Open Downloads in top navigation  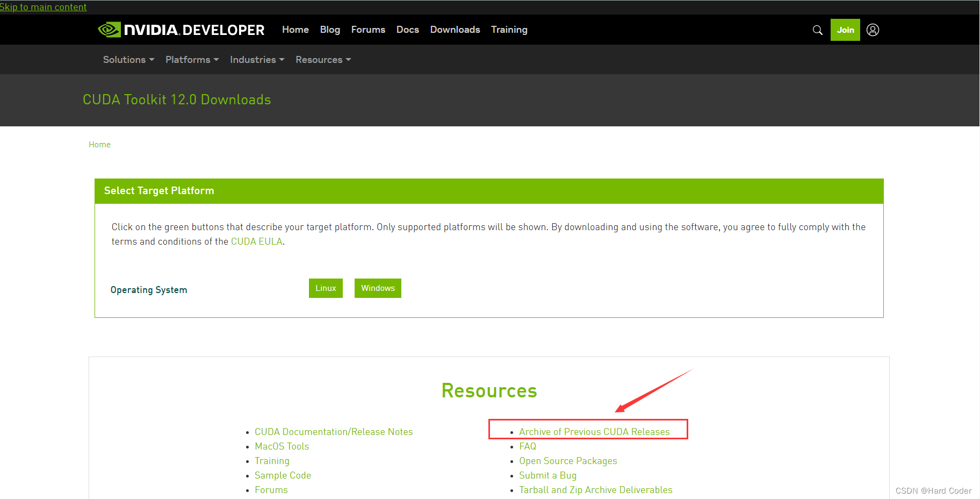(455, 30)
